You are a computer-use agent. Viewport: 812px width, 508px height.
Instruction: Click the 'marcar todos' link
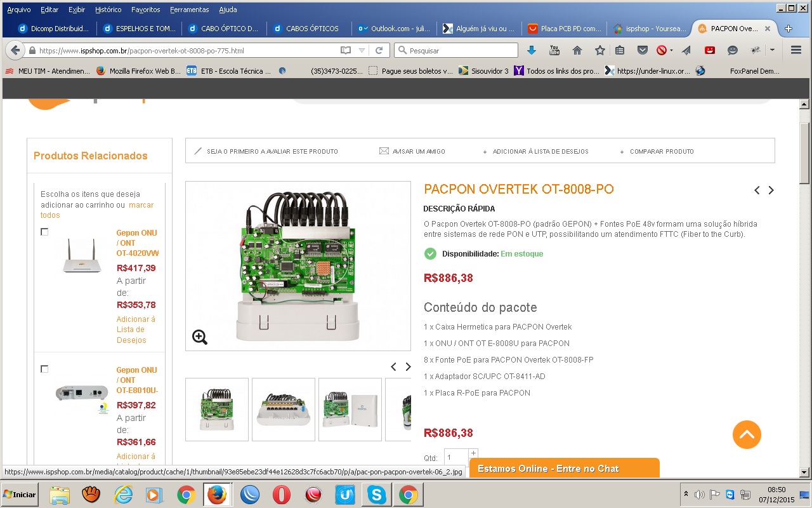97,210
